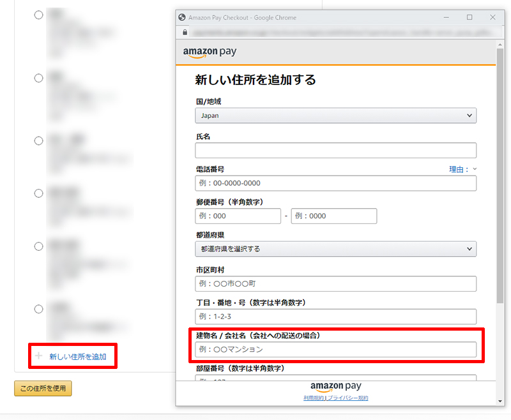Image resolution: width=511 pixels, height=420 pixels.
Task: Select the second address radio button
Action: [x=38, y=78]
